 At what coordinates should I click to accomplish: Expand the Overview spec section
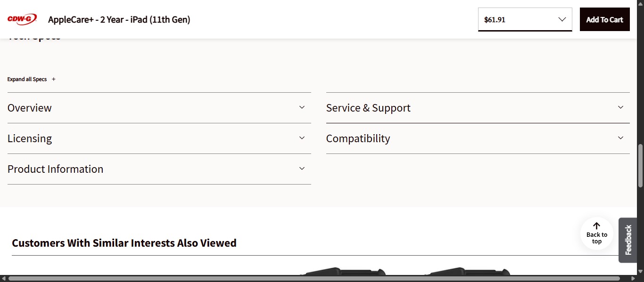click(302, 107)
